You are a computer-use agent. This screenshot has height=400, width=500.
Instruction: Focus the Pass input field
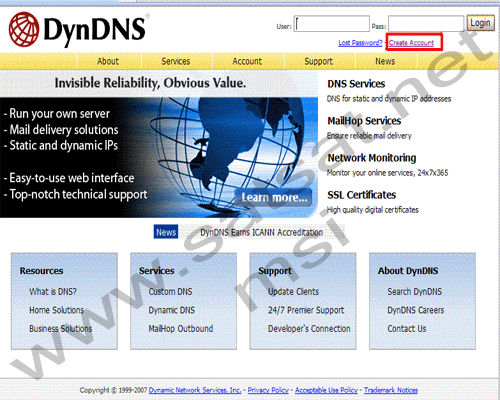tap(426, 24)
